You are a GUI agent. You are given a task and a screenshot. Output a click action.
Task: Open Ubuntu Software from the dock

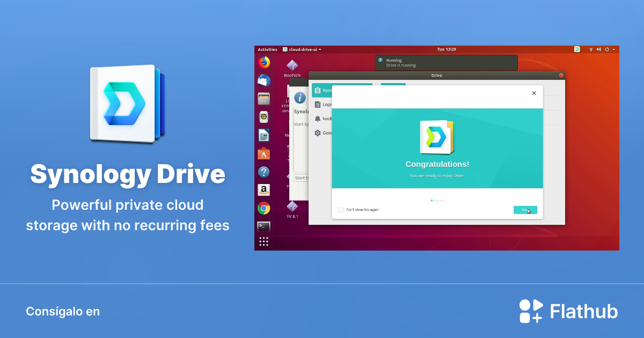(x=264, y=153)
